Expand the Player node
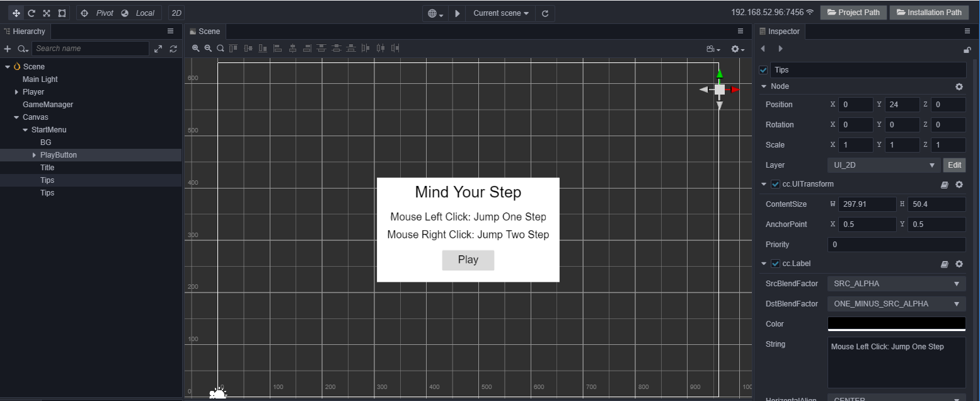 coord(16,92)
